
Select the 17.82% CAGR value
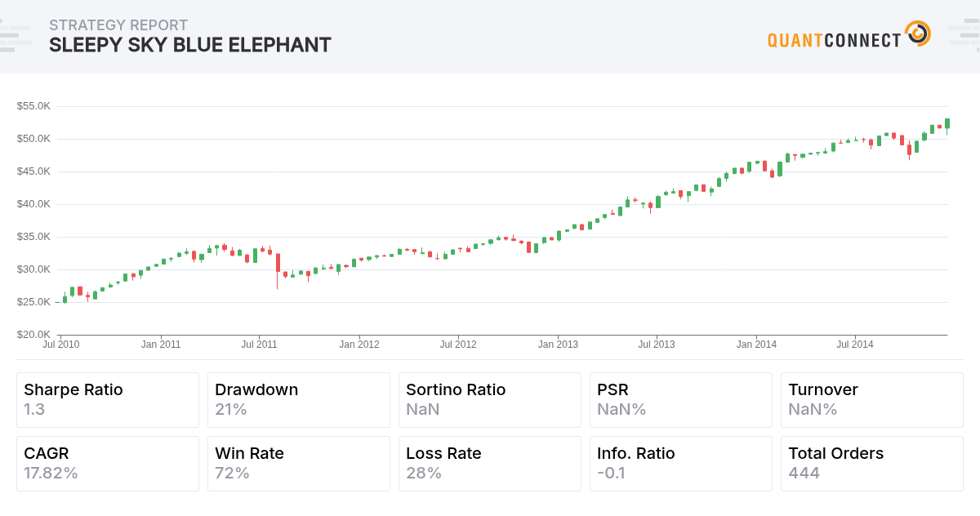[x=51, y=474]
